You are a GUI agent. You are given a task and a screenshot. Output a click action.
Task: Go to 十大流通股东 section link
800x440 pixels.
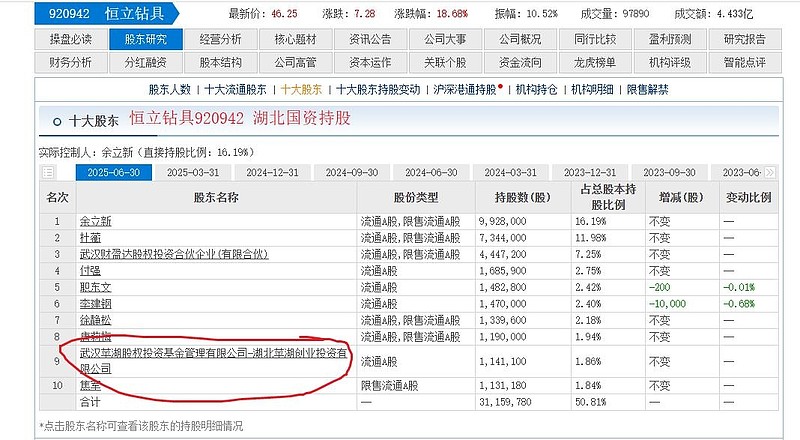pyautogui.click(x=235, y=90)
